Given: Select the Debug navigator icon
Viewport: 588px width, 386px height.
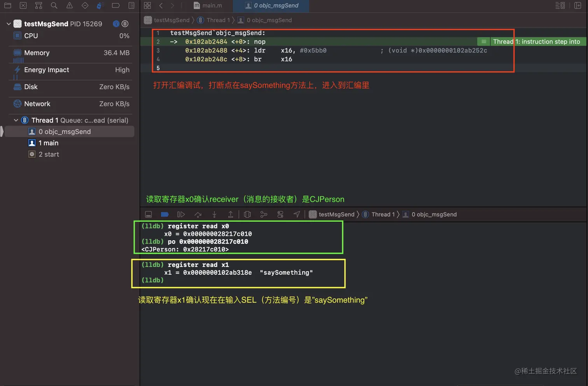Looking at the screenshot, I should 100,5.
